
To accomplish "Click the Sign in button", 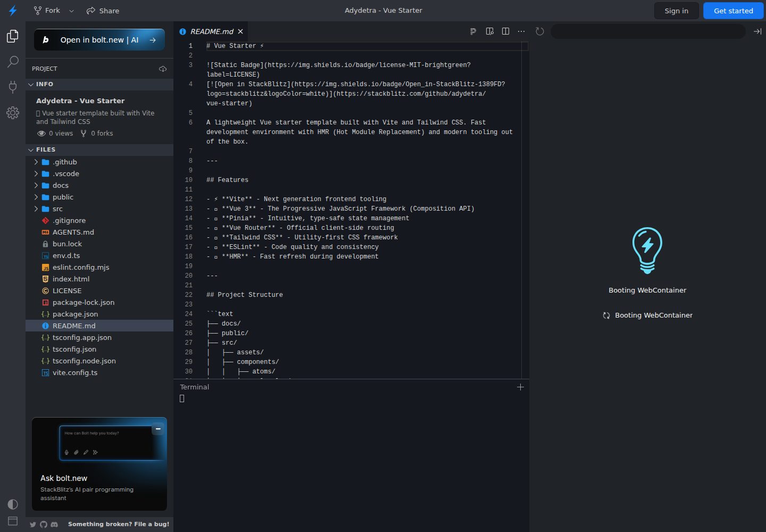I will click(676, 11).
